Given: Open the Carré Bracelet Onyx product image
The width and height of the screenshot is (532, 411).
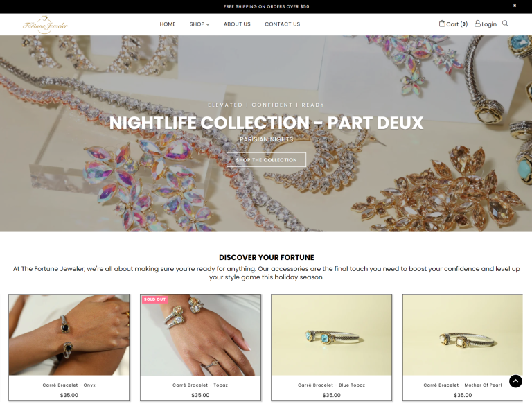Looking at the screenshot, I should point(69,335).
